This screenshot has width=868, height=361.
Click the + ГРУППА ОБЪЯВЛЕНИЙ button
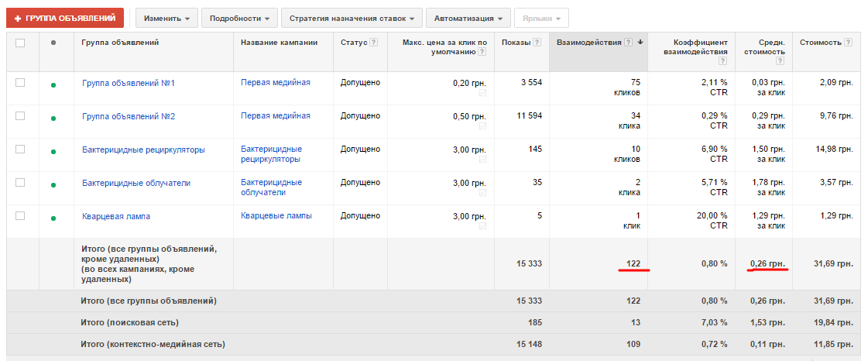[65, 19]
